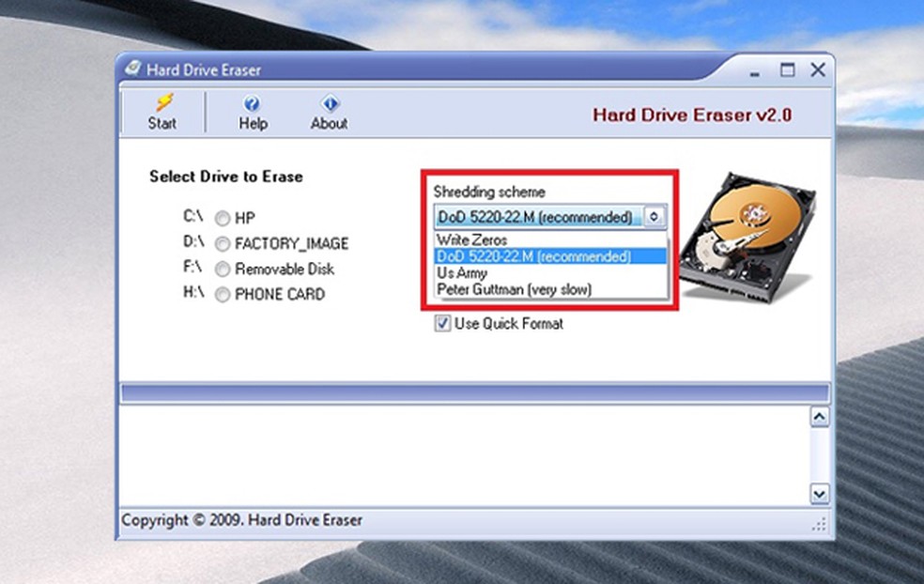Viewport: 924px width, 584px height.
Task: Choose Peter Guttman (very slow) option
Action: click(x=551, y=289)
